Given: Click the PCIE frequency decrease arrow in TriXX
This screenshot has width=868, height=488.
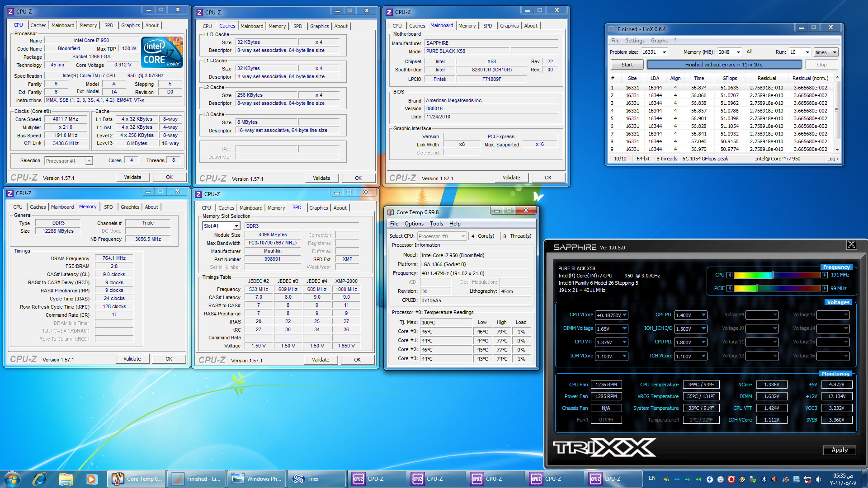Looking at the screenshot, I should 729,288.
